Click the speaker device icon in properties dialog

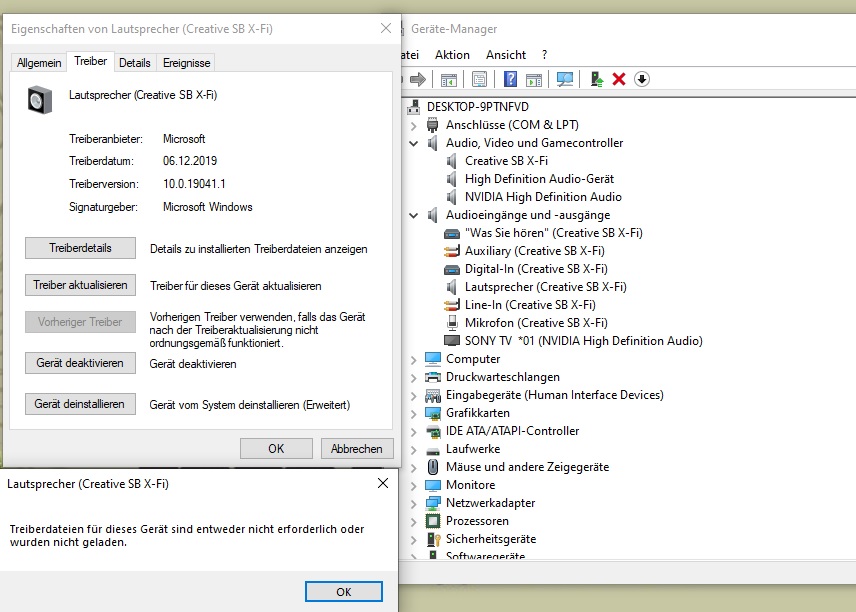[40, 99]
